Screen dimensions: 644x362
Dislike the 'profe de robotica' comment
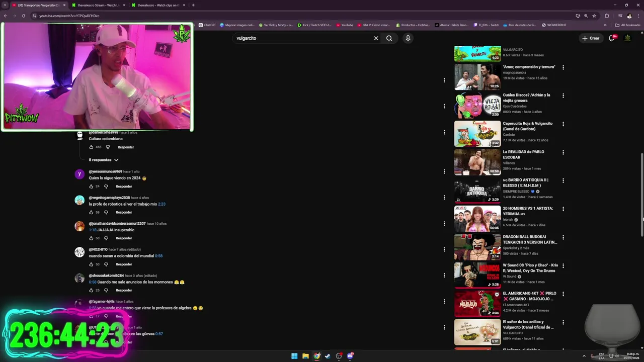pos(106,212)
